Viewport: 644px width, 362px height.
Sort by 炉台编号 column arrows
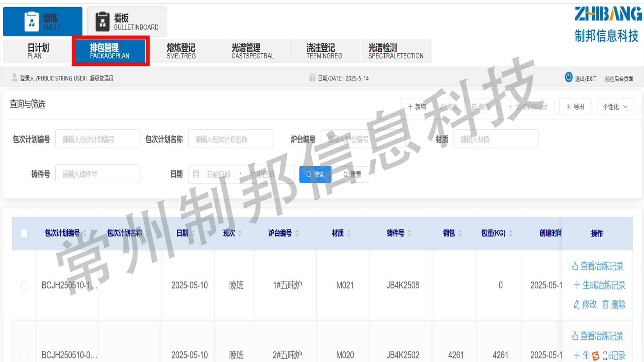click(x=297, y=233)
